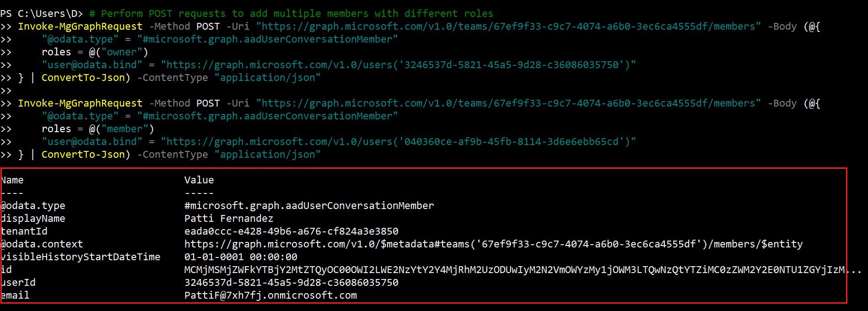Screen dimensions: 868x311
Task: Click the tenantId GUID value
Action: (291, 231)
